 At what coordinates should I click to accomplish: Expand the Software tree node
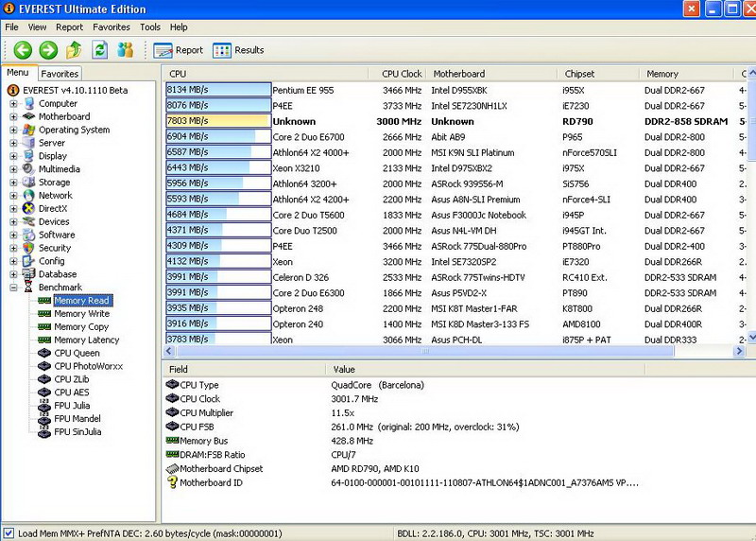(13, 235)
